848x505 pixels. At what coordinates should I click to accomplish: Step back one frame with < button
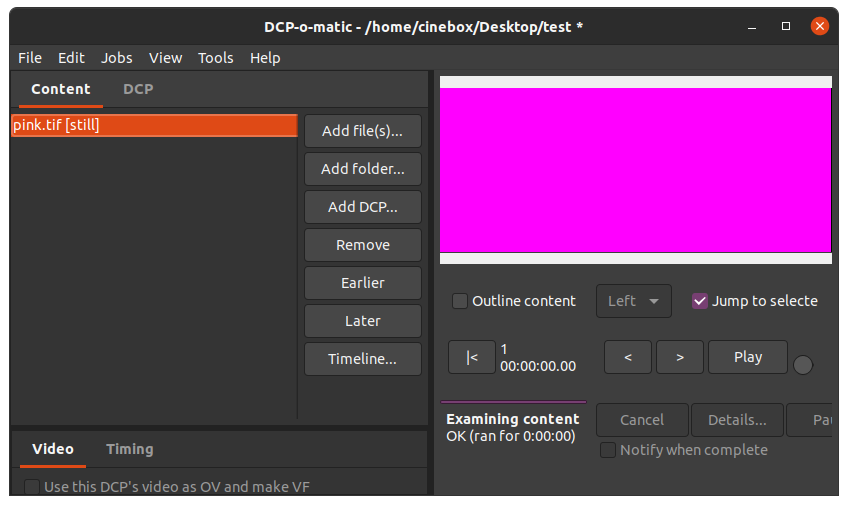(628, 357)
